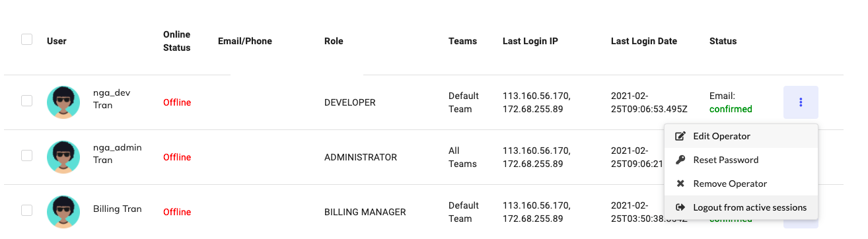The image size is (868, 239).
Task: Click the logout arrow icon in the menu
Action: click(x=680, y=207)
